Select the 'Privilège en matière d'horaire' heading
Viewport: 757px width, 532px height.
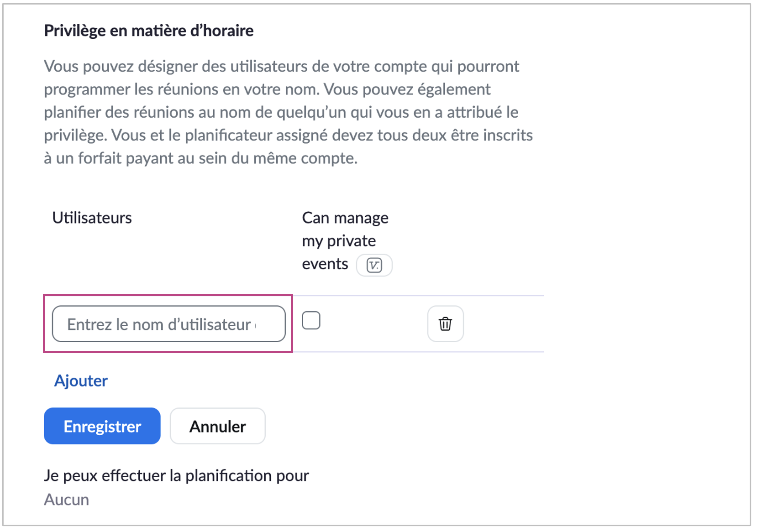tap(149, 31)
